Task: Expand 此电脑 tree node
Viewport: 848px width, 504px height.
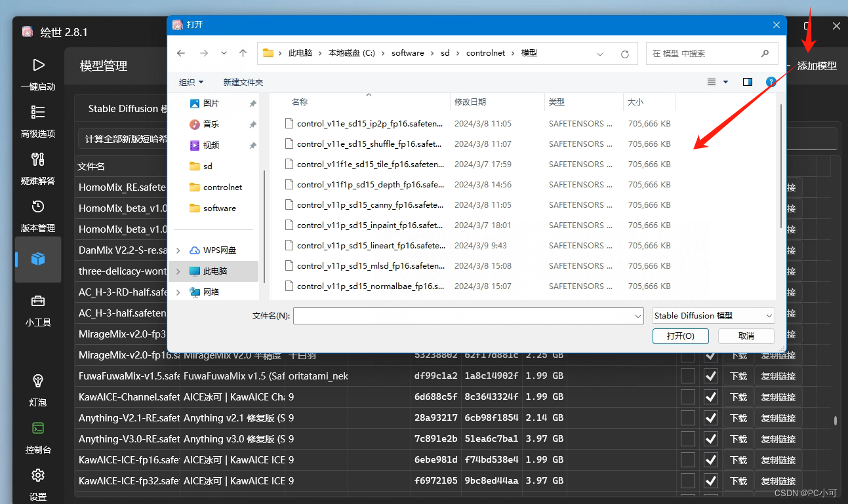Action: pyautogui.click(x=178, y=271)
